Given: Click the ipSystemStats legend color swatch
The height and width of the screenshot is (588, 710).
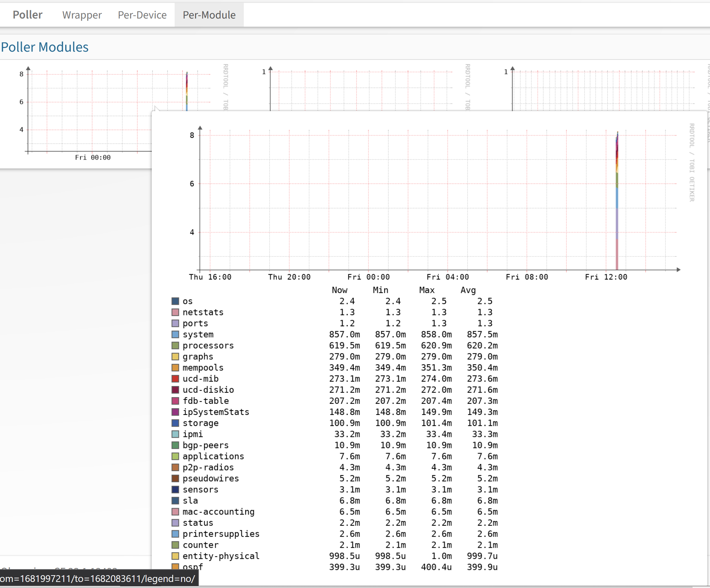Looking at the screenshot, I should click(175, 412).
